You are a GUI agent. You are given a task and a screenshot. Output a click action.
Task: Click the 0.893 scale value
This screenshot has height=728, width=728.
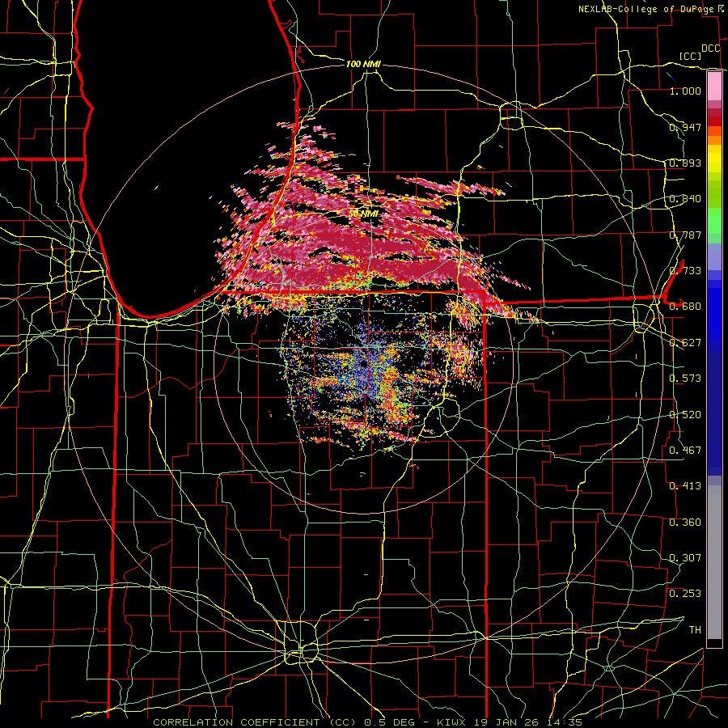[685, 163]
